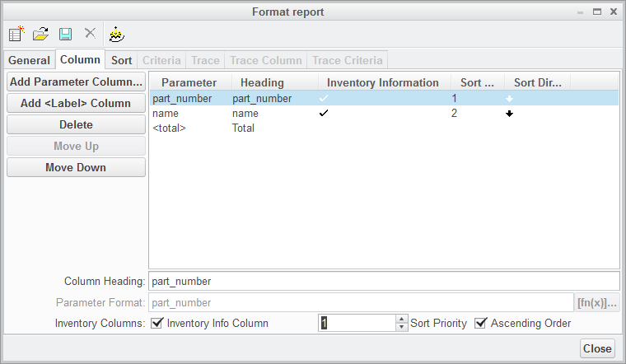Click the 'name' heading cell

point(245,114)
